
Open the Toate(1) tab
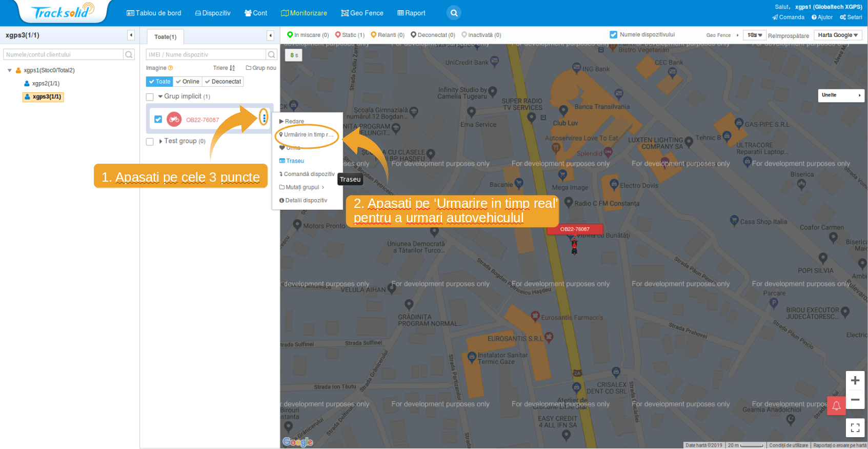tap(166, 36)
